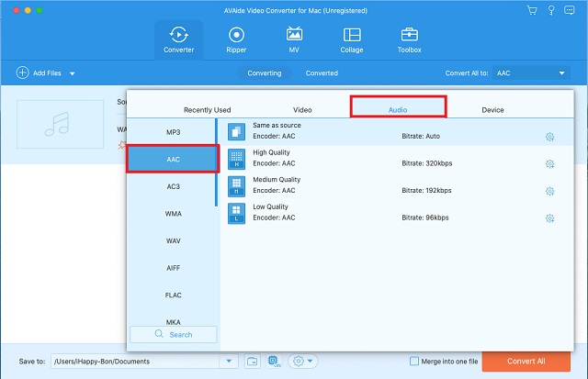Show the Converting list tab
Image resolution: width=588 pixels, height=379 pixels.
pyautogui.click(x=265, y=73)
